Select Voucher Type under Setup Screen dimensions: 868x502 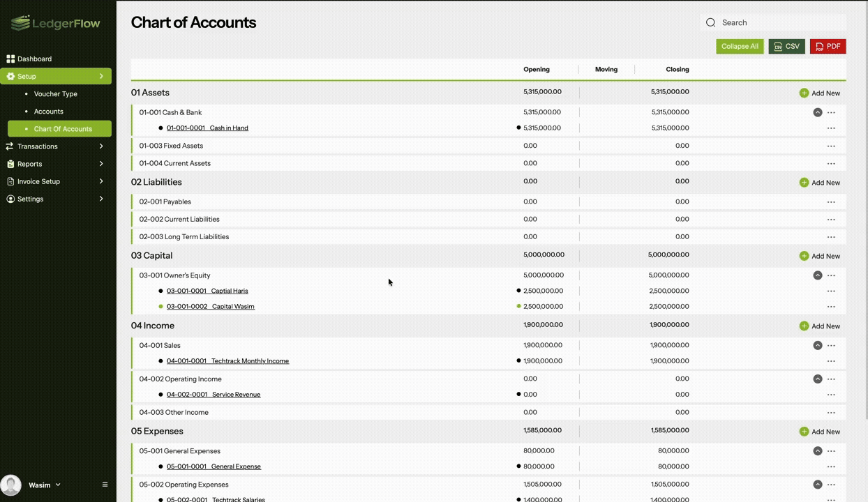(x=56, y=94)
